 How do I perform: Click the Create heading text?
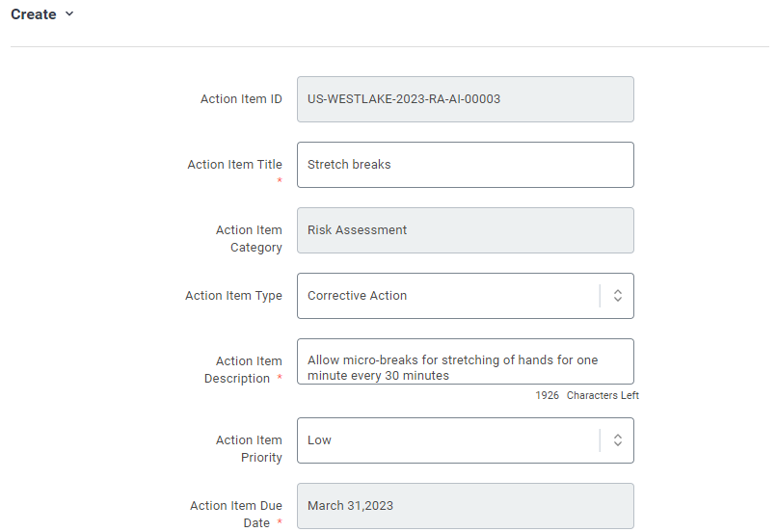[x=34, y=14]
